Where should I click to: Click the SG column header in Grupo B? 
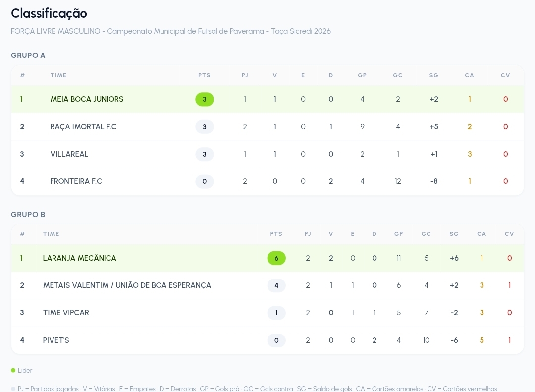click(454, 234)
